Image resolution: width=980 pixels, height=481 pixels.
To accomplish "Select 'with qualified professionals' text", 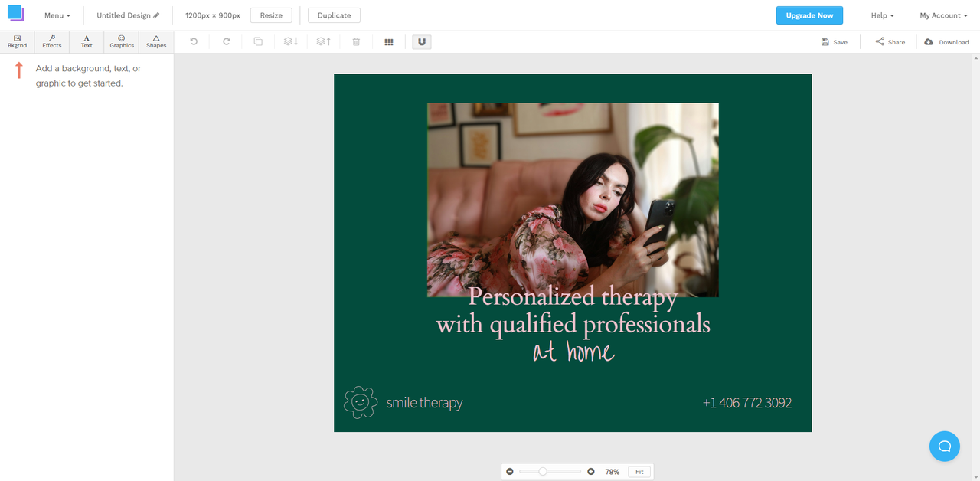I will tap(573, 324).
